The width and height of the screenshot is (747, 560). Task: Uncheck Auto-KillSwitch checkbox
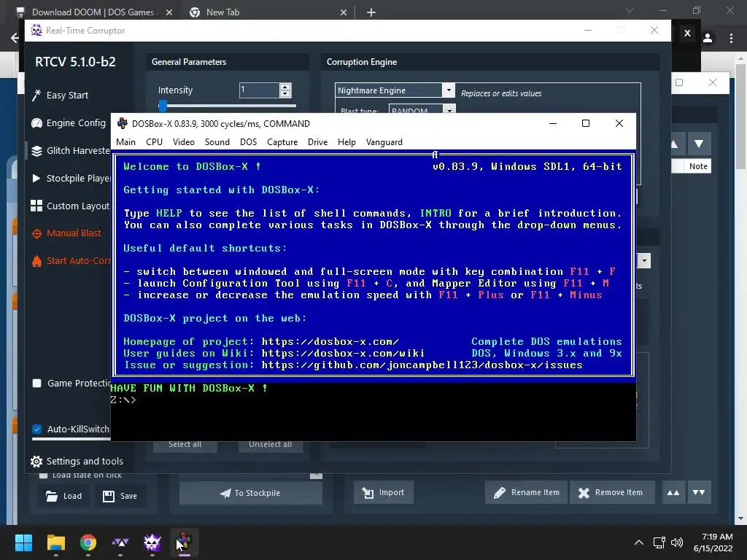click(x=36, y=429)
